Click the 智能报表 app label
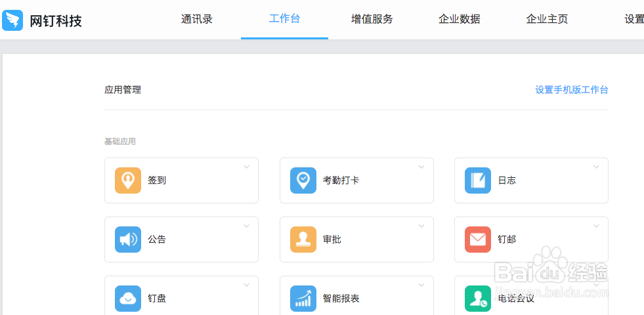The width and height of the screenshot is (644, 315). click(341, 299)
